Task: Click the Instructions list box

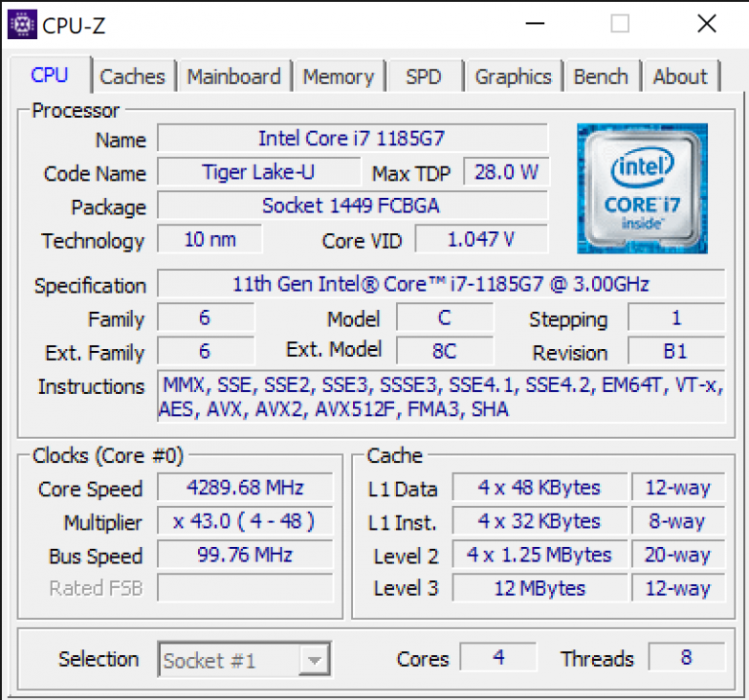Action: pyautogui.click(x=442, y=397)
